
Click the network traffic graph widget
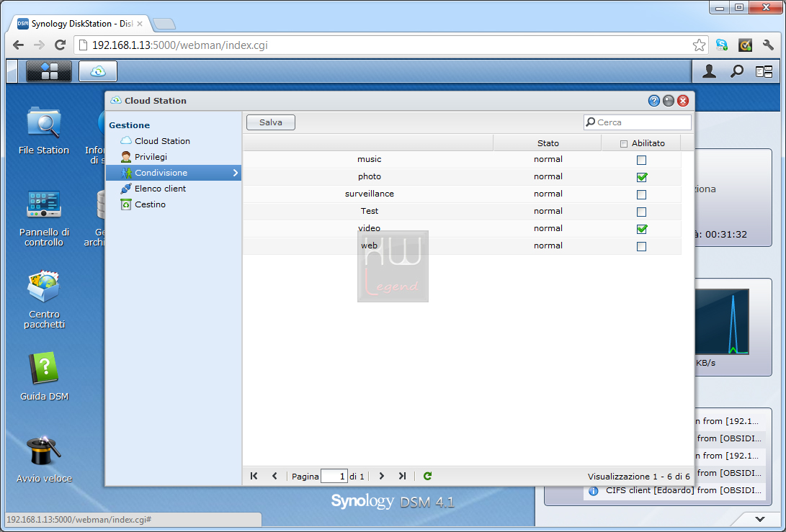coord(722,322)
